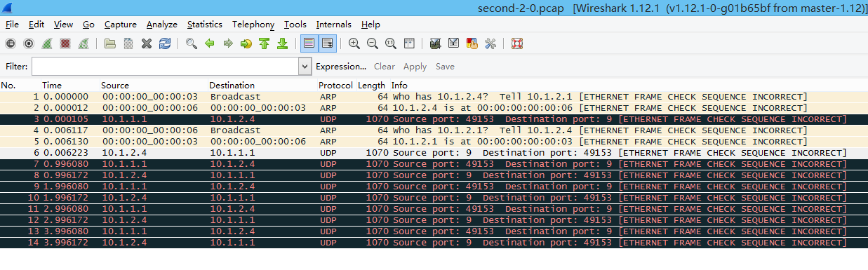Viewport: 868px width, 270px height.
Task: Stop the running capture (red square)
Action: (x=65, y=43)
